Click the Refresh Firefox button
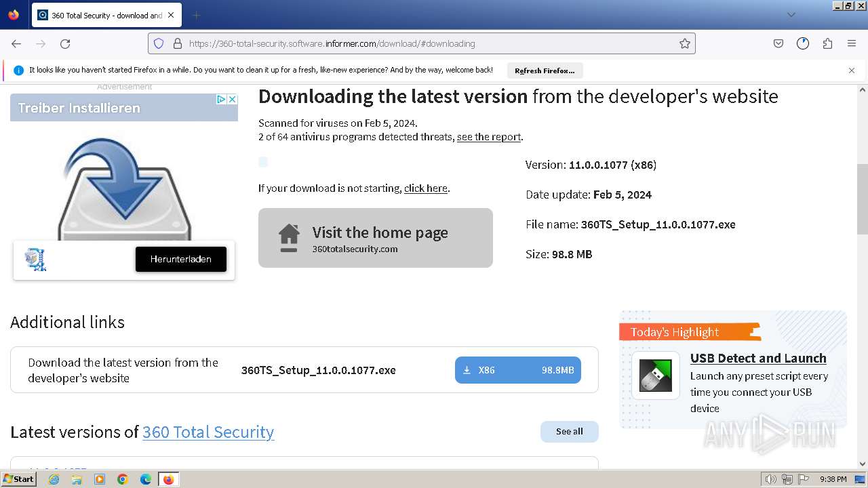The height and width of the screenshot is (488, 868). point(545,70)
